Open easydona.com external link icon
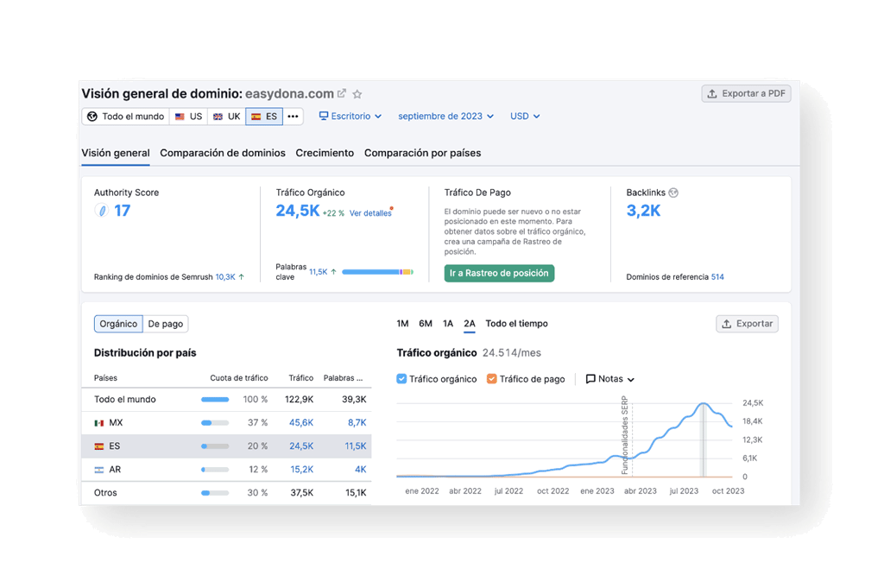The image size is (884, 588). 342,93
